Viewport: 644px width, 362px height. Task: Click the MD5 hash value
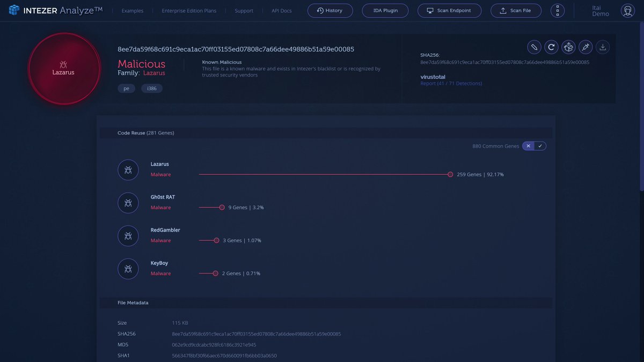[x=214, y=345]
